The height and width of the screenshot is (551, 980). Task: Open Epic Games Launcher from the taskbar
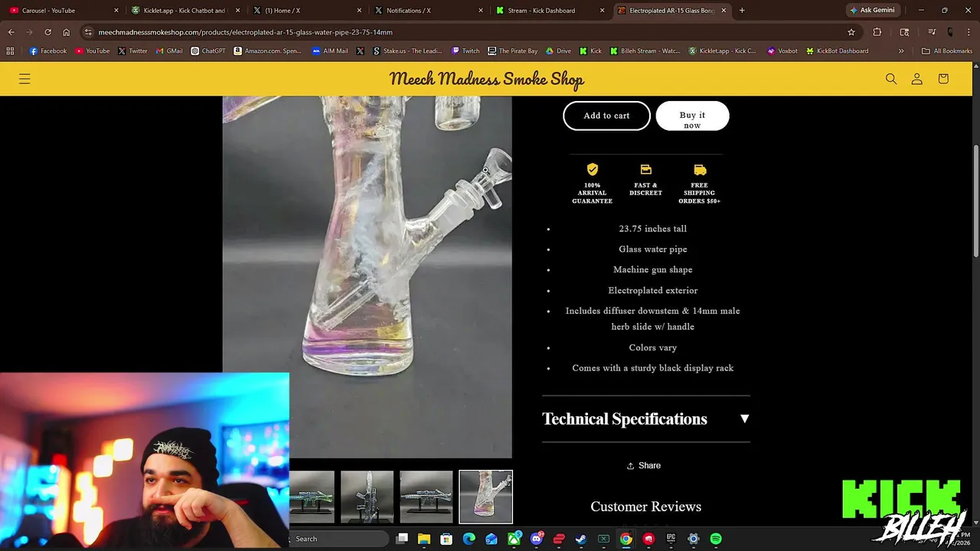click(x=671, y=539)
